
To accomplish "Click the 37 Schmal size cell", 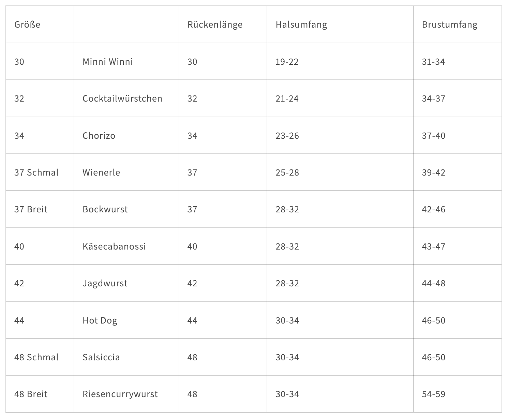I will 40,172.
